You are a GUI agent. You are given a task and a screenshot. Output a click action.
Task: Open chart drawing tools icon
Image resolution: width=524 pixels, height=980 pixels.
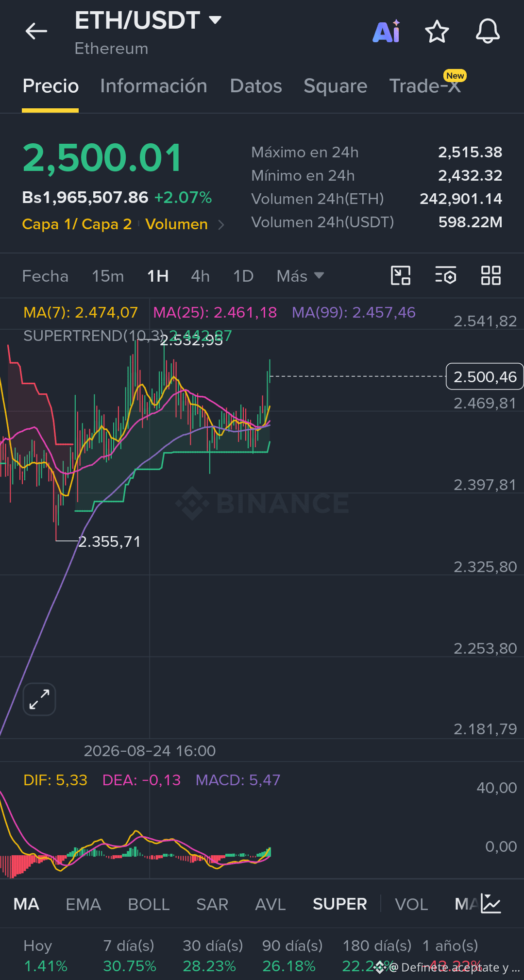coord(401,276)
